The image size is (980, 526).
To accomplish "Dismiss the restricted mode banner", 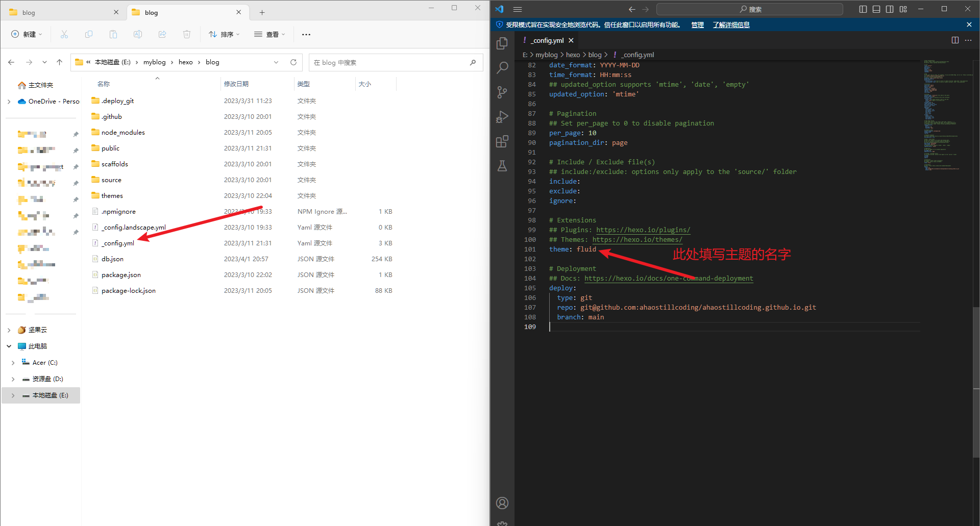I will tap(969, 24).
